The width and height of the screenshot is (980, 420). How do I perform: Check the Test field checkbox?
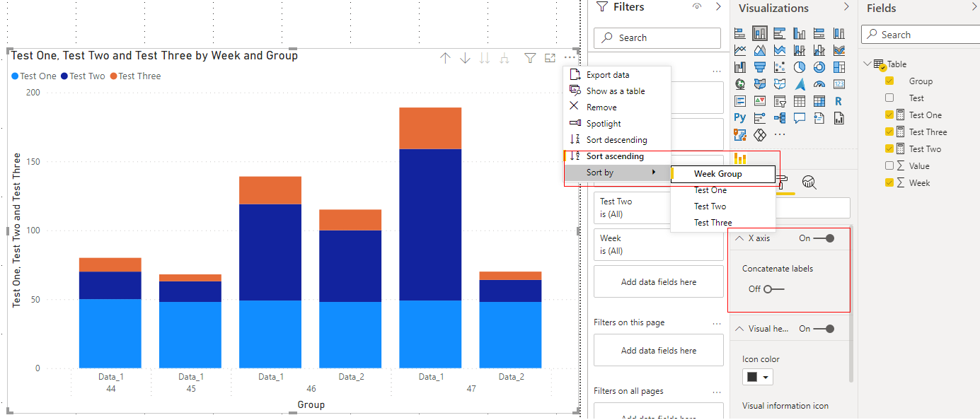click(x=889, y=98)
